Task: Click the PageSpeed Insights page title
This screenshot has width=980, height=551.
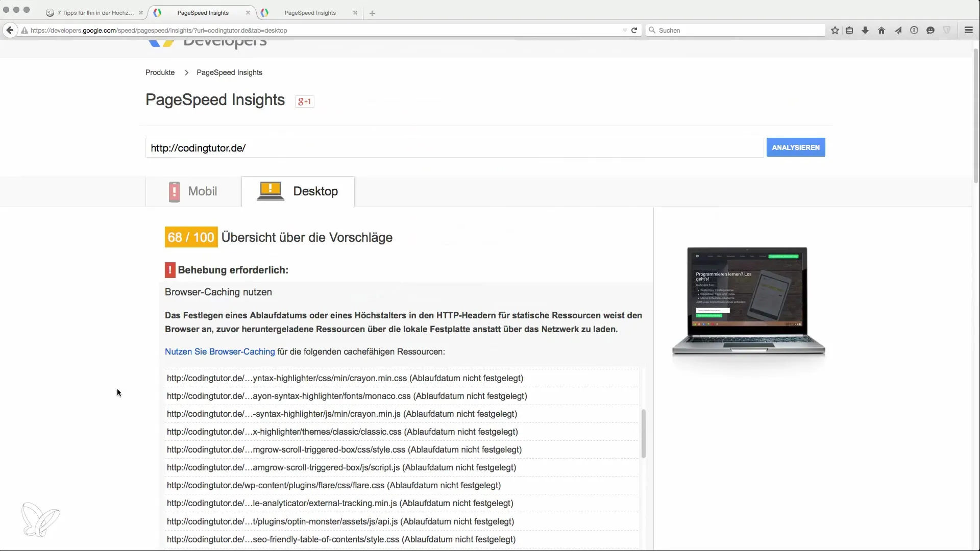Action: [215, 100]
